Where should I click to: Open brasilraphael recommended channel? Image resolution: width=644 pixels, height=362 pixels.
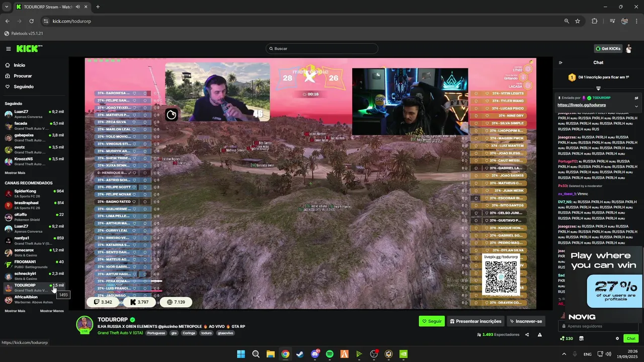coord(34,205)
